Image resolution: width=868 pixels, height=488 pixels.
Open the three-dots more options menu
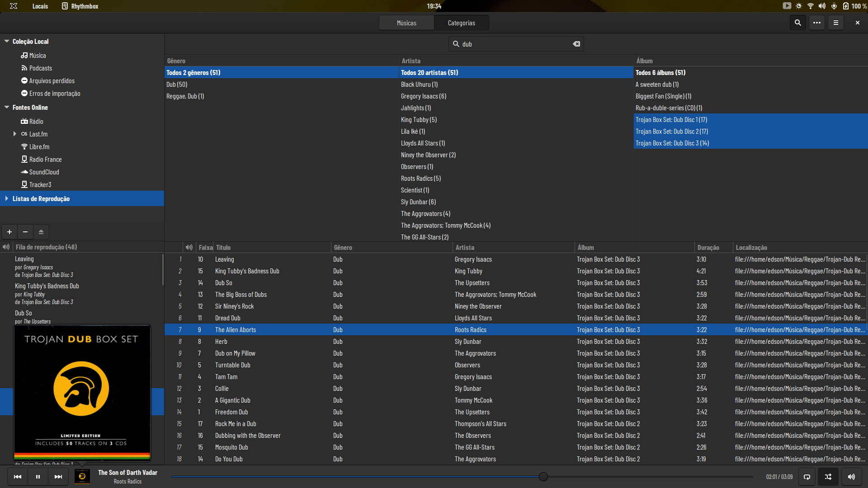(816, 23)
